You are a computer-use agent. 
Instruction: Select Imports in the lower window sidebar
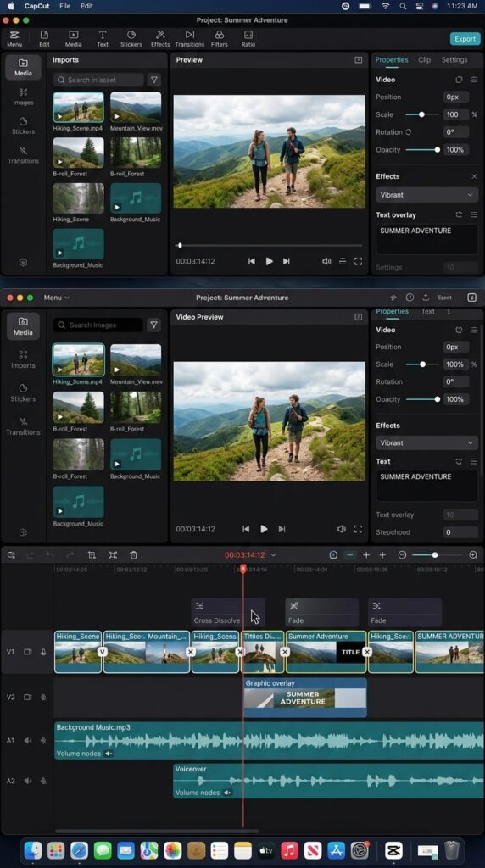click(x=23, y=359)
